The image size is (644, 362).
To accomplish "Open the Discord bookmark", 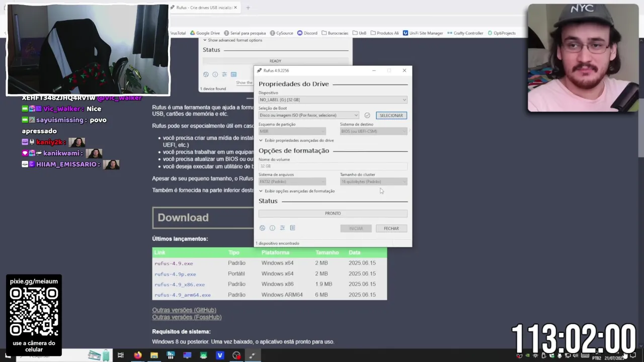I will pos(307,33).
